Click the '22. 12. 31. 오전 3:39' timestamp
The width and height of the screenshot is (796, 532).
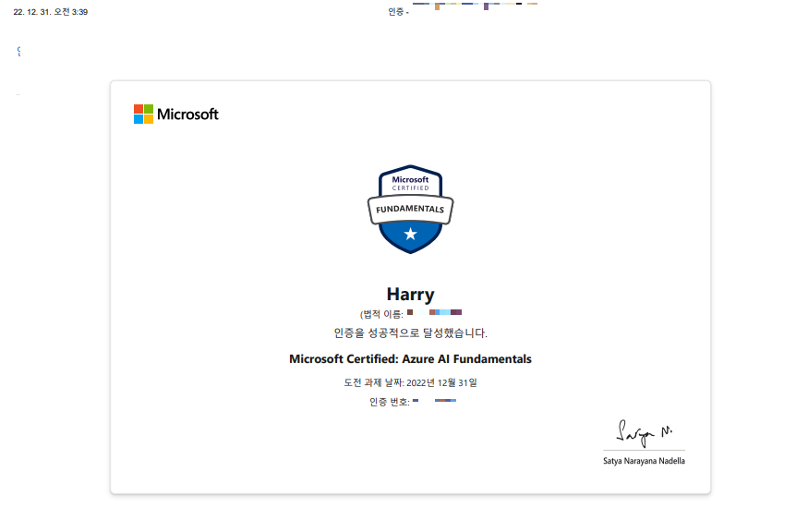tap(50, 12)
